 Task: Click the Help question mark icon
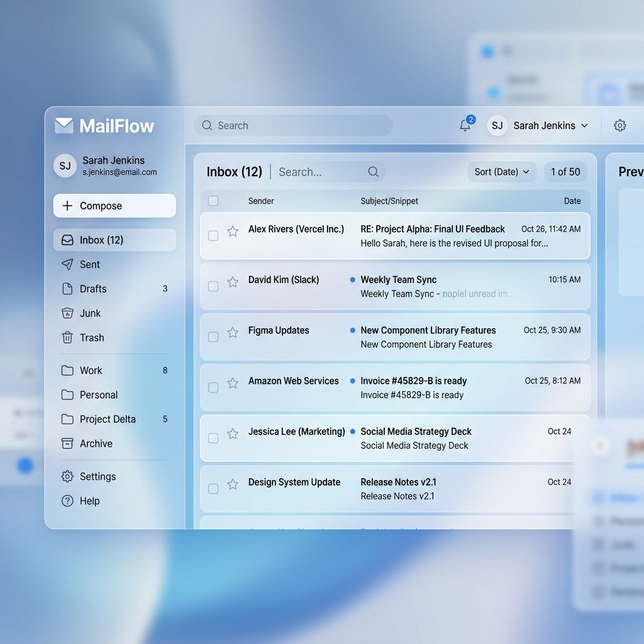point(67,501)
